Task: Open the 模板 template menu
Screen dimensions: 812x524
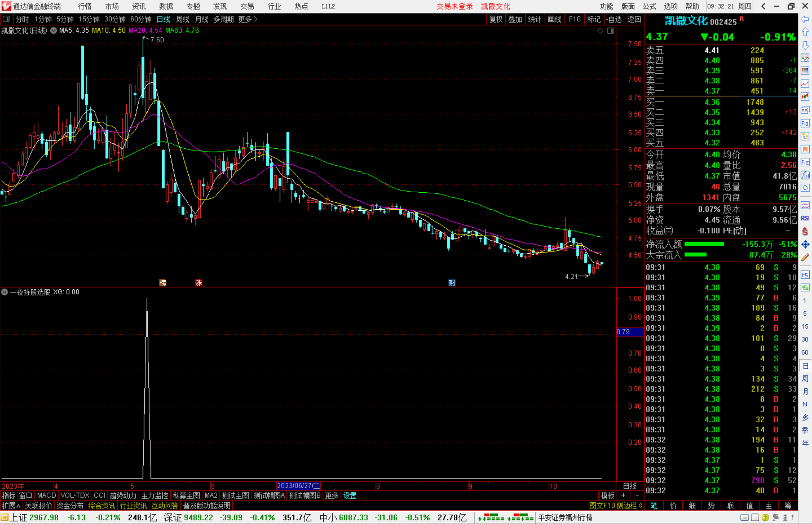Action: pyautogui.click(x=607, y=495)
